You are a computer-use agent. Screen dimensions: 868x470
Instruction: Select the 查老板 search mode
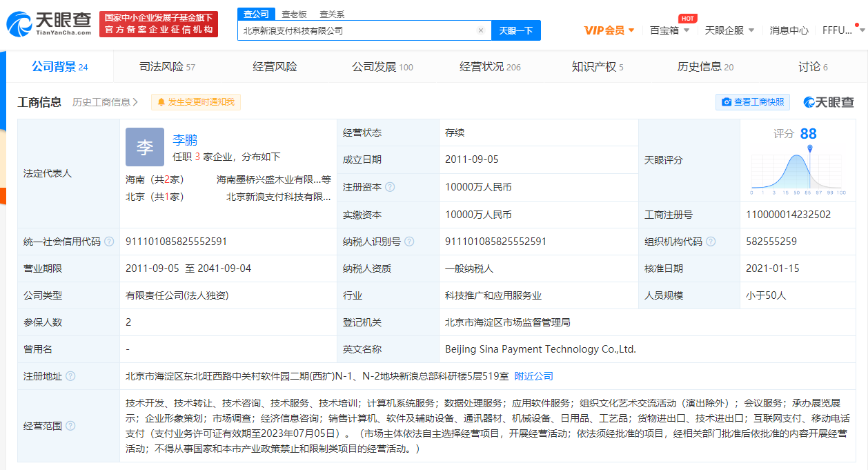[294, 14]
